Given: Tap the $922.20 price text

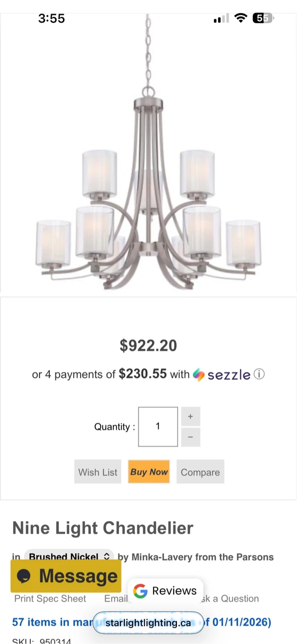Looking at the screenshot, I should pyautogui.click(x=148, y=345).
